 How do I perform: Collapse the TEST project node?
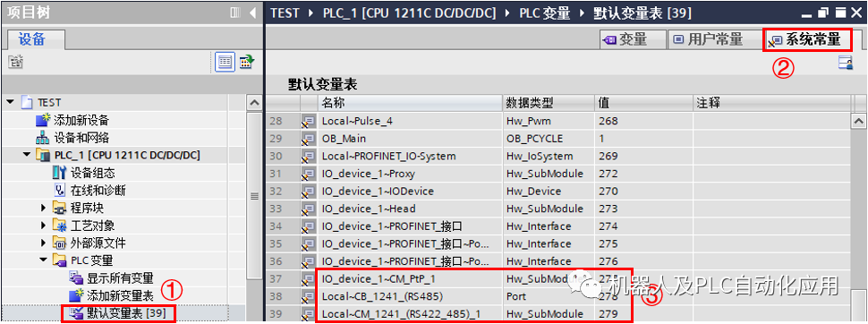[x=11, y=103]
